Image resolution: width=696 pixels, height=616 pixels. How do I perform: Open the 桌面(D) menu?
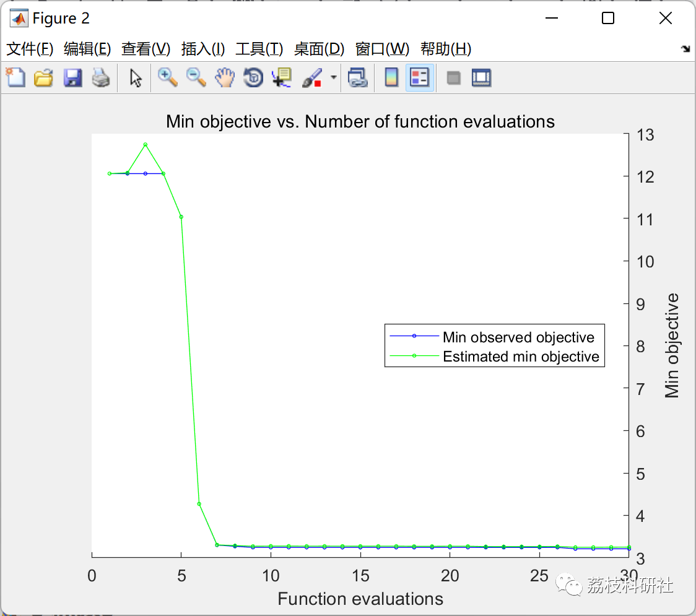coord(319,49)
